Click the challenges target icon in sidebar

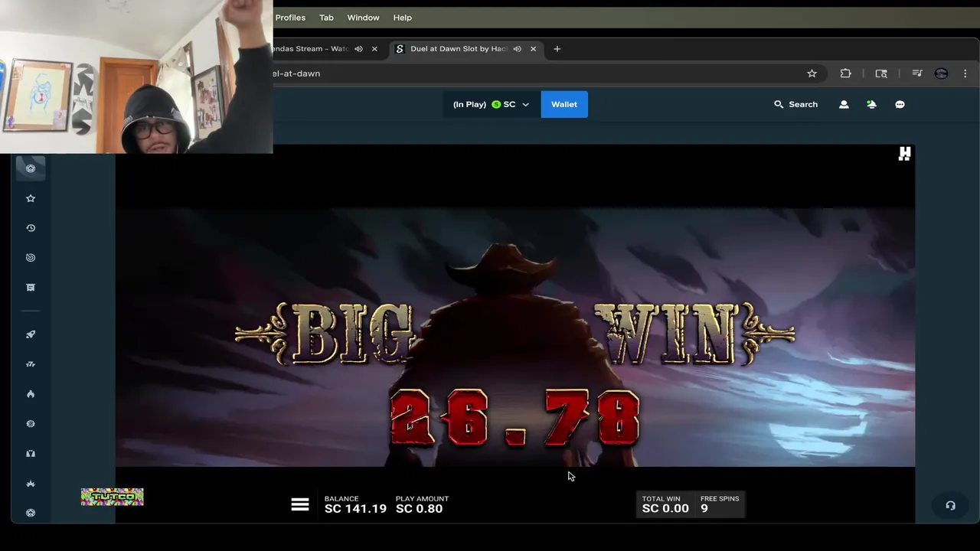click(31, 258)
